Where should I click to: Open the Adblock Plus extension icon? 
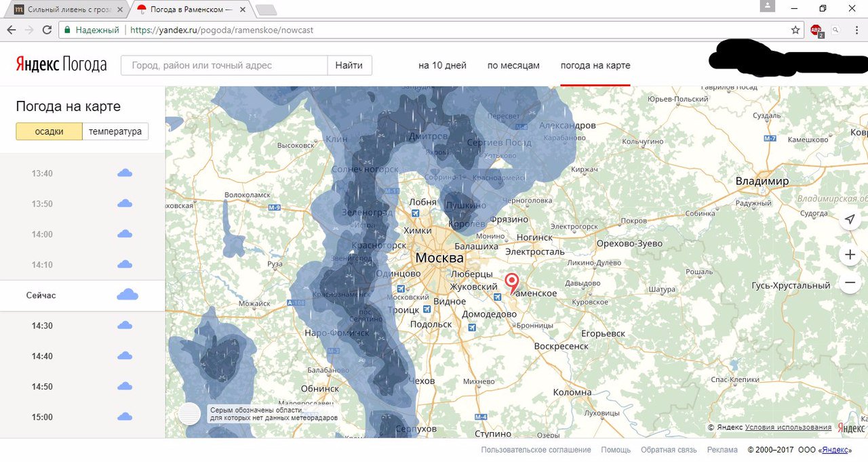pyautogui.click(x=816, y=30)
